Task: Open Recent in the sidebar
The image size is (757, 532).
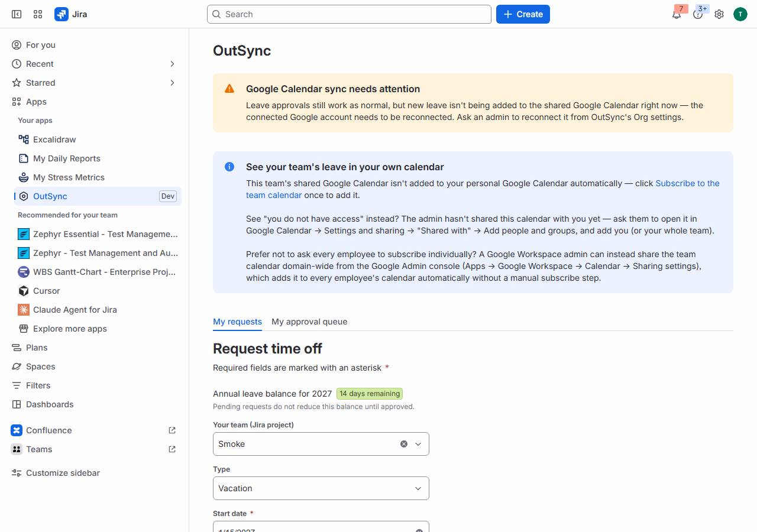Action: point(40,64)
